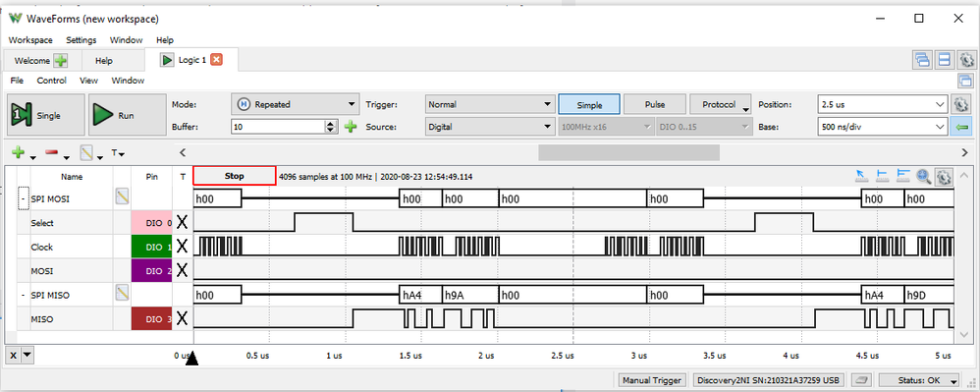The image size is (980, 392).
Task: Click the green DIO 1 color swatch
Action: click(x=152, y=247)
